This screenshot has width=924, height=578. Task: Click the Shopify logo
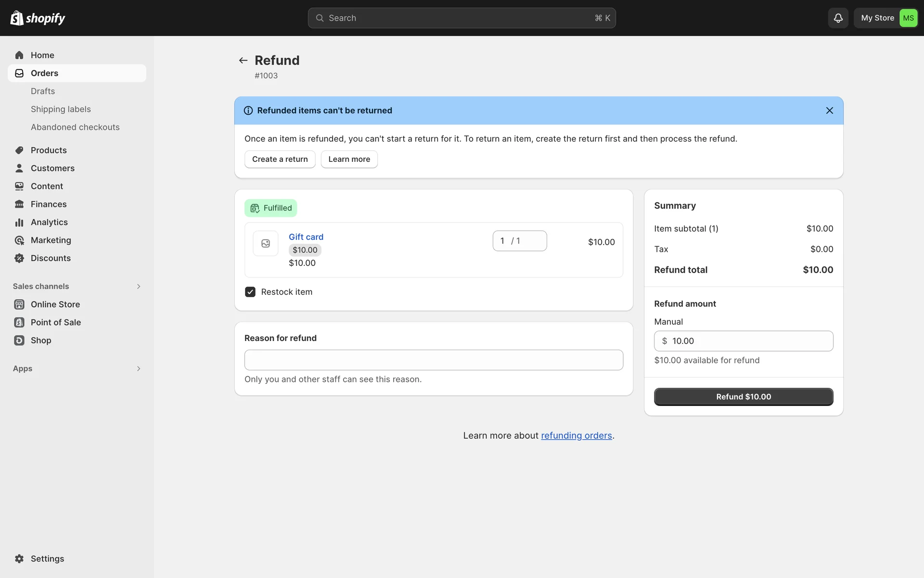point(38,18)
